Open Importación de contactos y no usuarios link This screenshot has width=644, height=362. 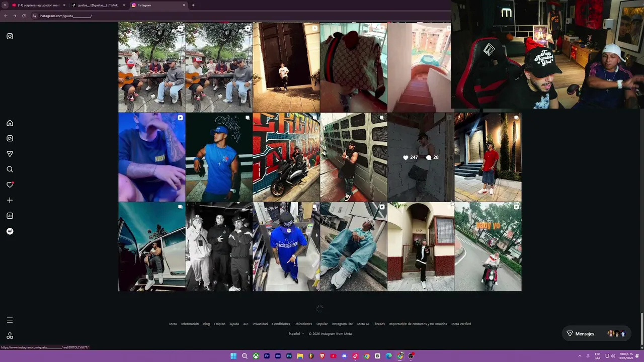click(x=418, y=324)
